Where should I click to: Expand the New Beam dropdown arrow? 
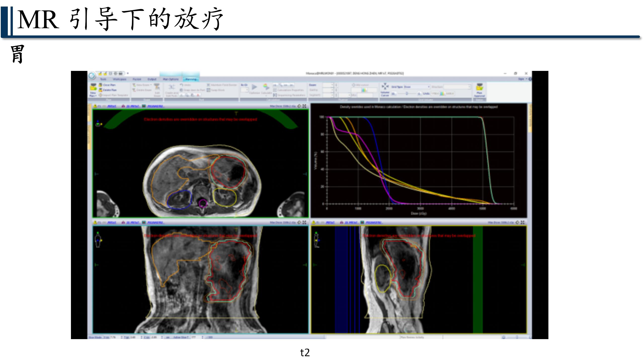click(x=151, y=85)
